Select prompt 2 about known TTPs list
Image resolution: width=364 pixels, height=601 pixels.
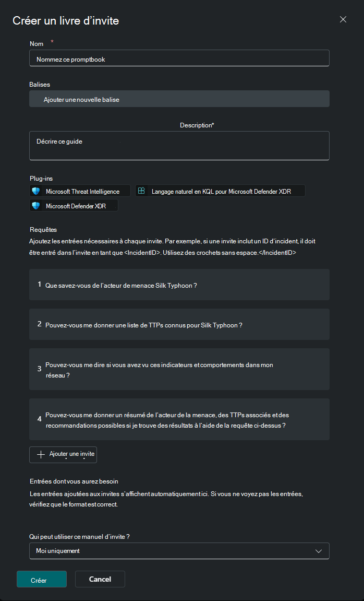[x=179, y=324]
